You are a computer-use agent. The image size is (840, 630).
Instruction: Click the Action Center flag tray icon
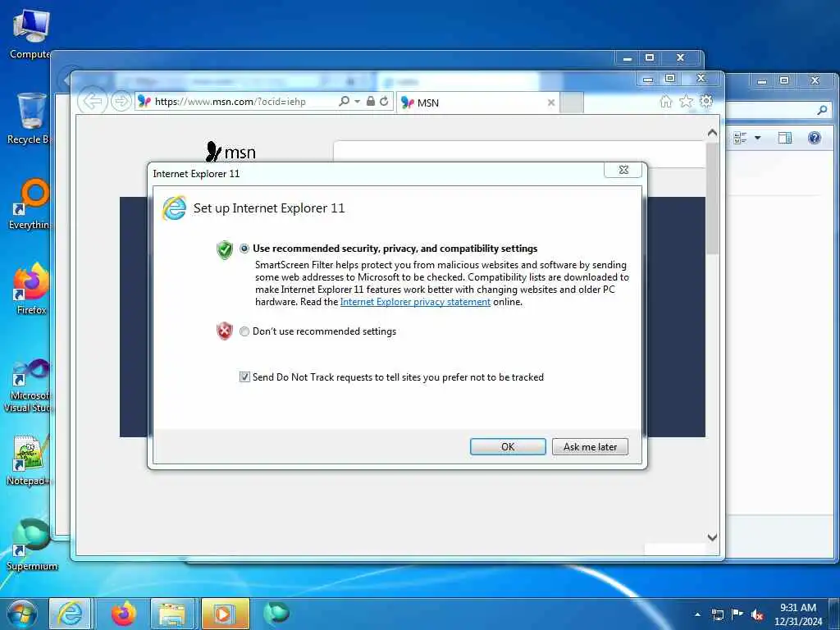(737, 614)
